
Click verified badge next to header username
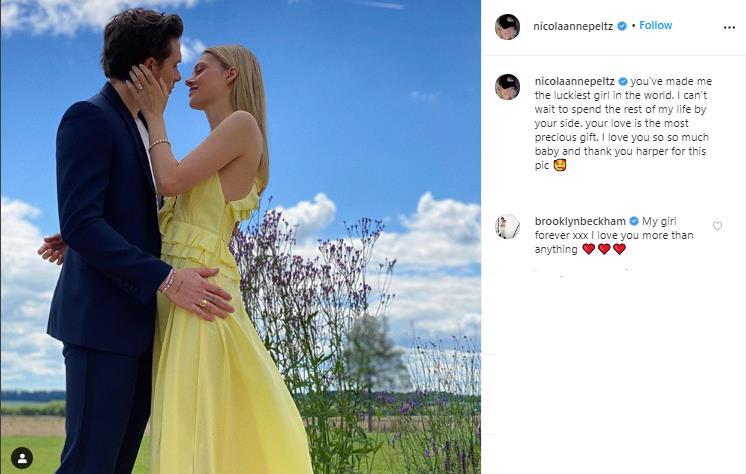click(x=622, y=26)
